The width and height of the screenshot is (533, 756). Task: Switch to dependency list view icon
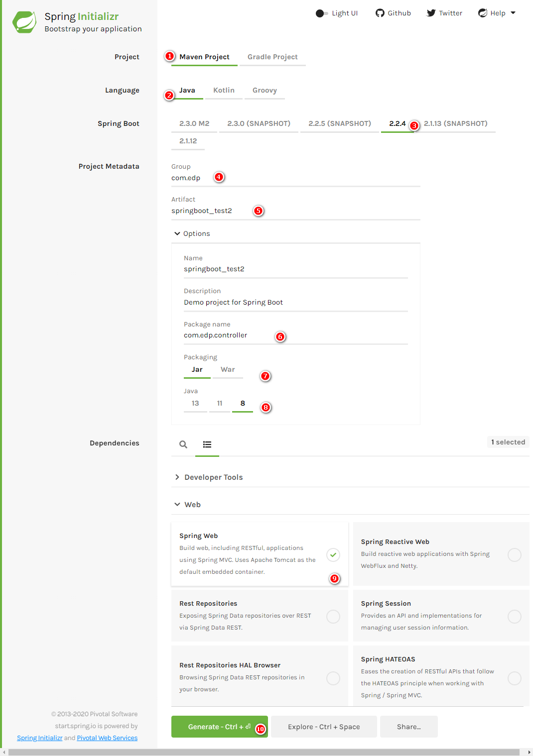tap(207, 444)
